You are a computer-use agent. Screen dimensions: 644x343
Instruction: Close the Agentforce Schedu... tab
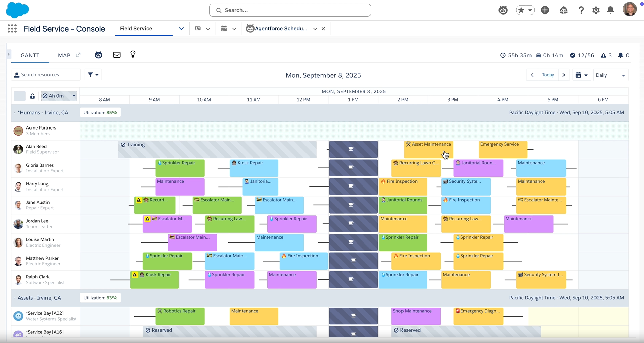tap(323, 29)
